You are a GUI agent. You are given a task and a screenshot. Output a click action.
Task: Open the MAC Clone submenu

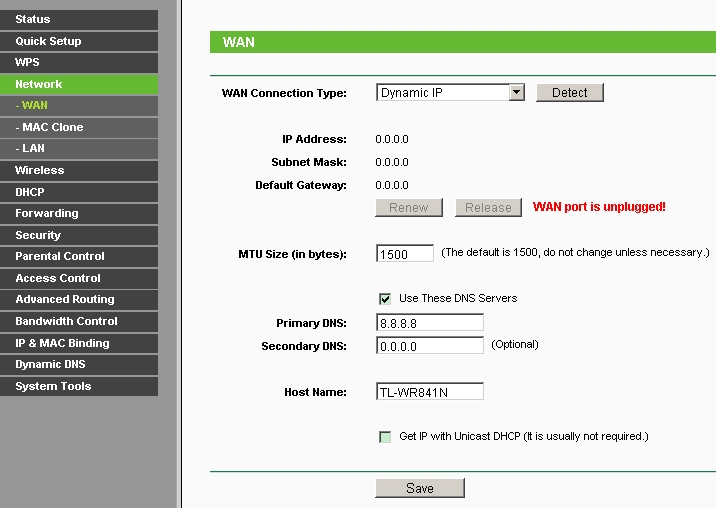[79, 127]
